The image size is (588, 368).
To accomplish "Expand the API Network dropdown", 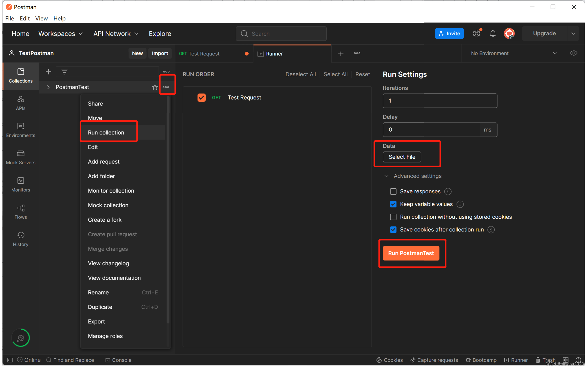I will (x=116, y=34).
